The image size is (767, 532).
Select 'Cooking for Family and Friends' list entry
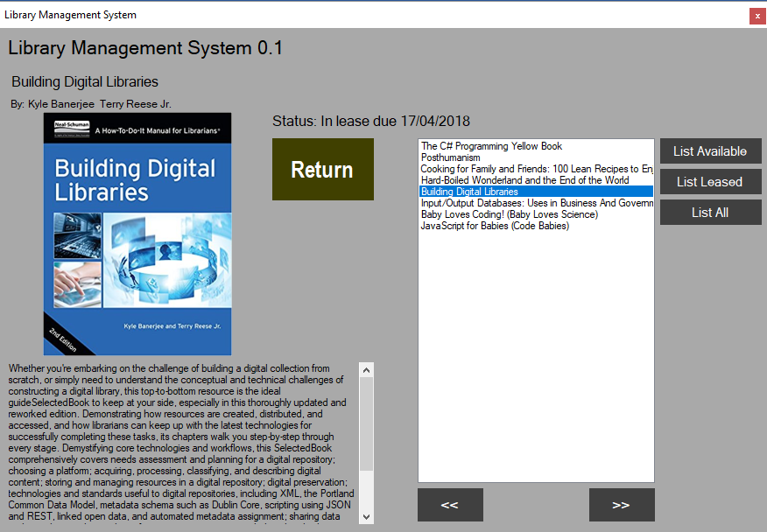click(x=536, y=169)
